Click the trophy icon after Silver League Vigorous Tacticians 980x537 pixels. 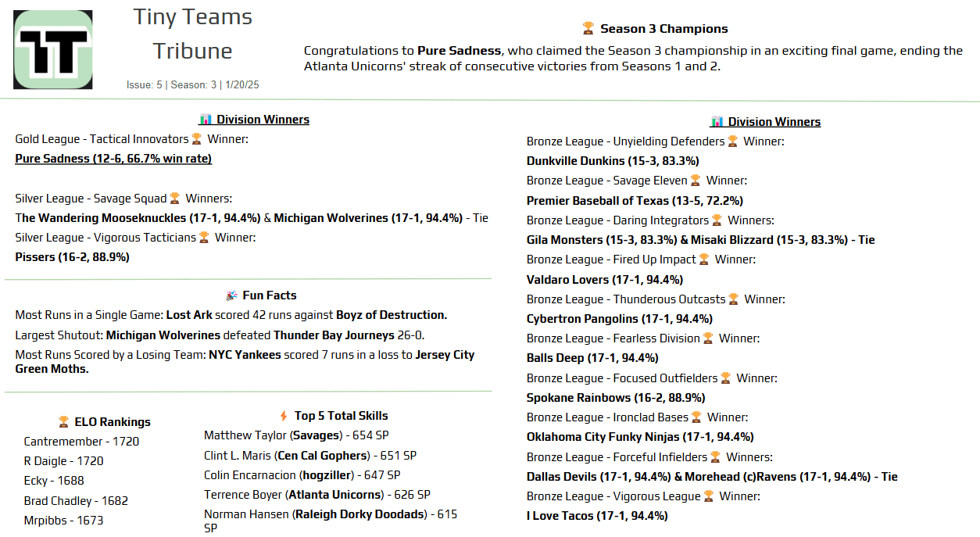point(204,238)
